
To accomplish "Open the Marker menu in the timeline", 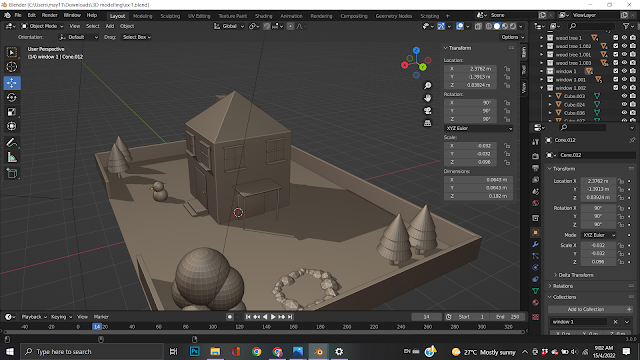I will click(x=101, y=317).
